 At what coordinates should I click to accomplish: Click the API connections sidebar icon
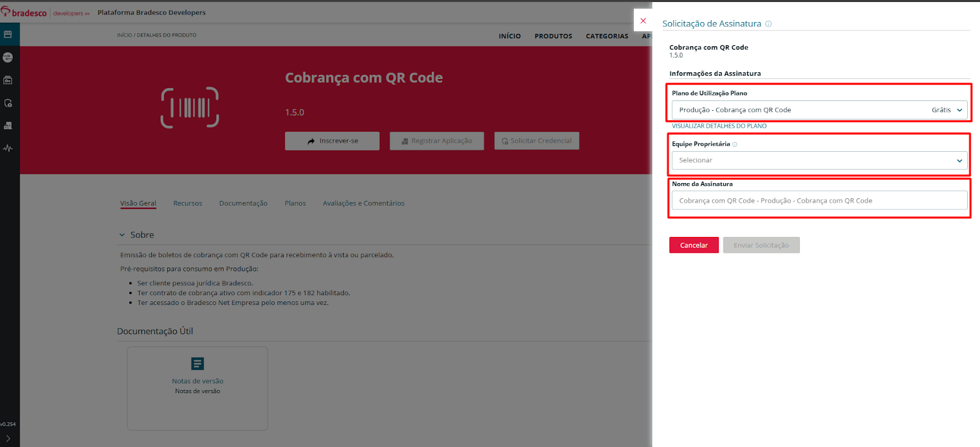click(x=8, y=57)
